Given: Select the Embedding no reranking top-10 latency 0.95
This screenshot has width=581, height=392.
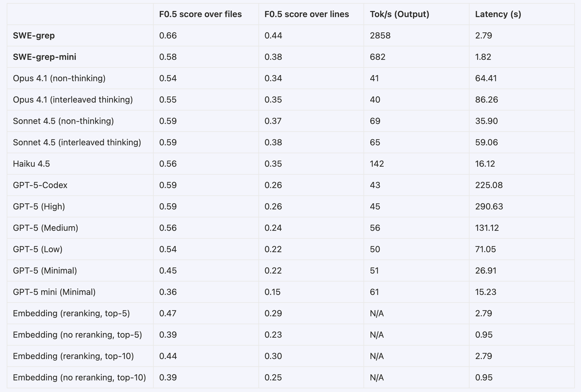Looking at the screenshot, I should click(484, 378).
